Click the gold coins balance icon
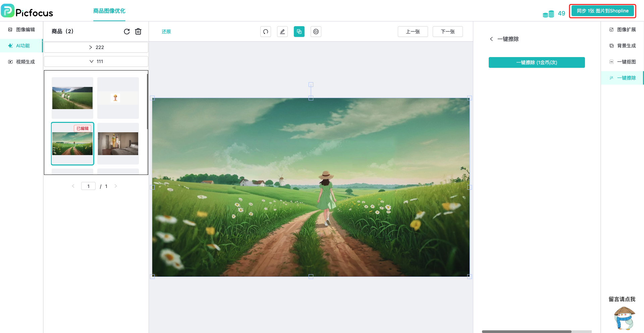 [548, 14]
